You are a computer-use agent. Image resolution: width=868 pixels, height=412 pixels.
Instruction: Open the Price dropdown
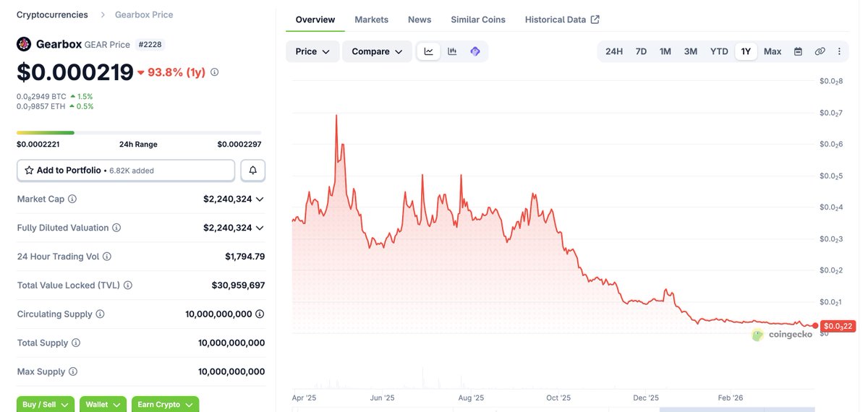[x=312, y=51]
